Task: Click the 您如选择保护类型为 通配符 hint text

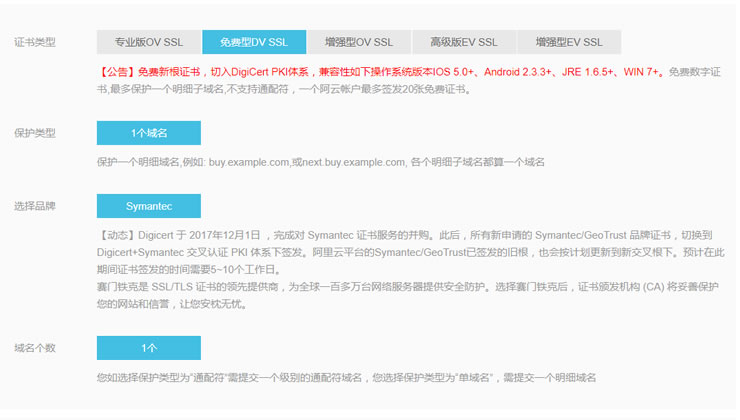Action: (x=346, y=378)
